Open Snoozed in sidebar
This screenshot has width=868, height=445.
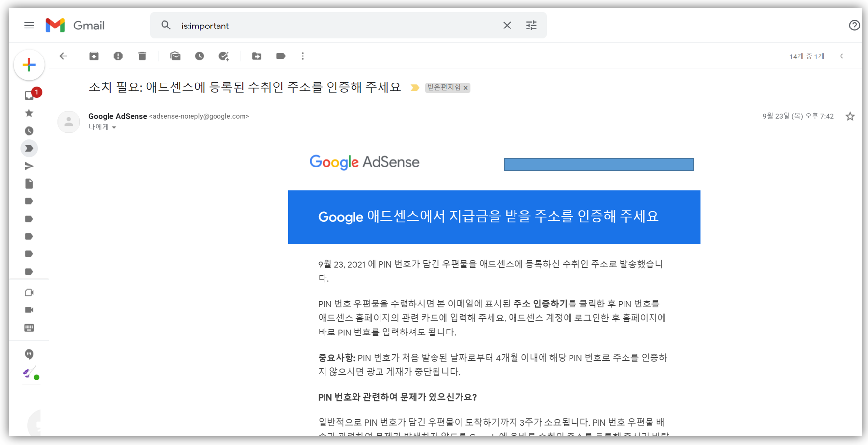pos(29,131)
